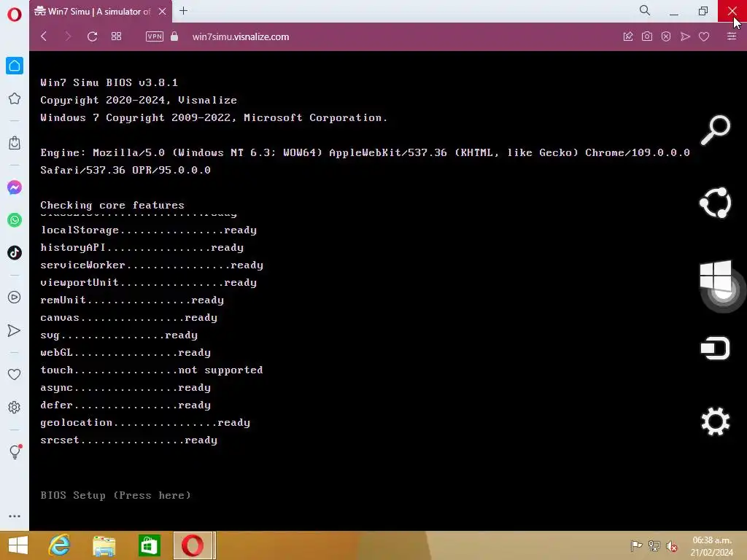Click the 'serviceWorker...ready' line
Screen dimensions: 747x560
(152, 265)
